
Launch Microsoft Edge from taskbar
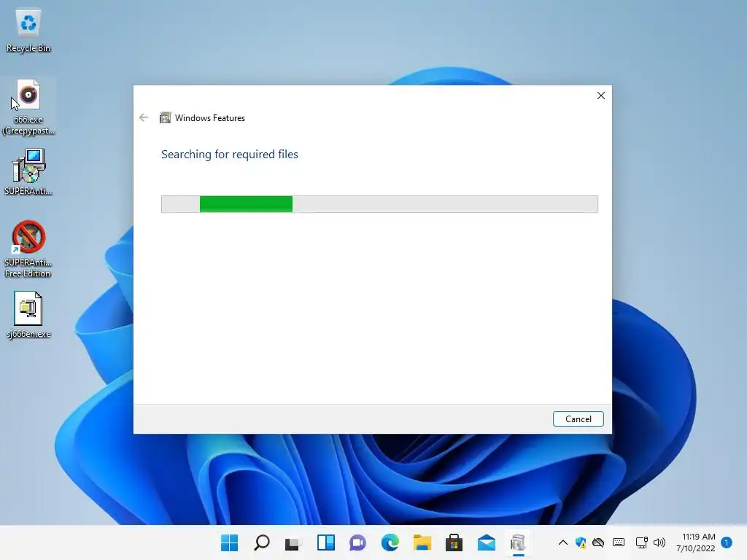pyautogui.click(x=390, y=542)
